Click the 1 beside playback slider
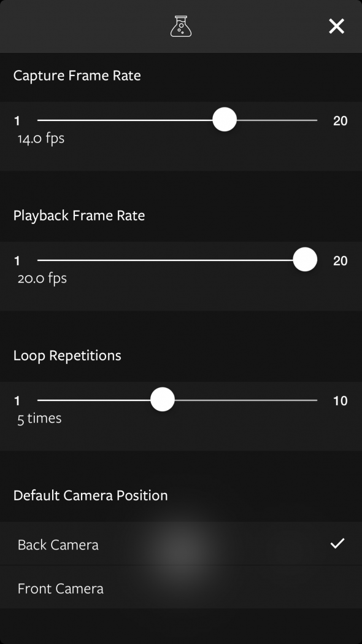Viewport: 362px width, 644px height. click(17, 259)
